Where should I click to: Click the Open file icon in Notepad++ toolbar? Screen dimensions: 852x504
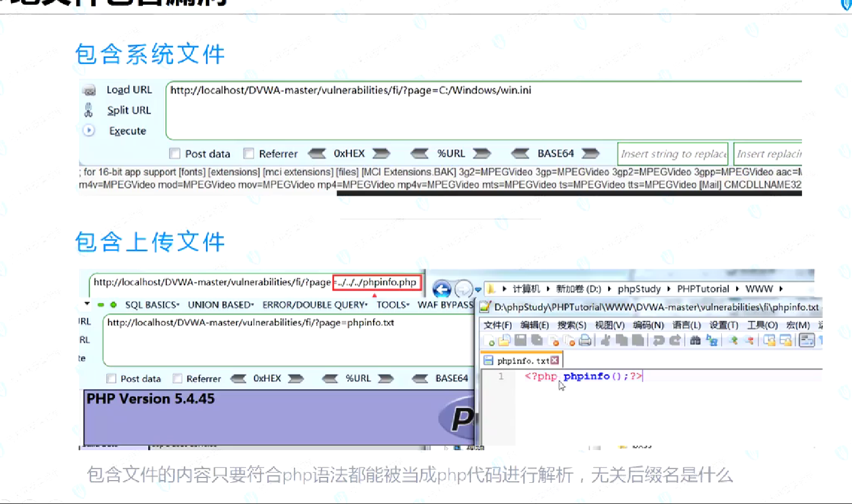(504, 340)
